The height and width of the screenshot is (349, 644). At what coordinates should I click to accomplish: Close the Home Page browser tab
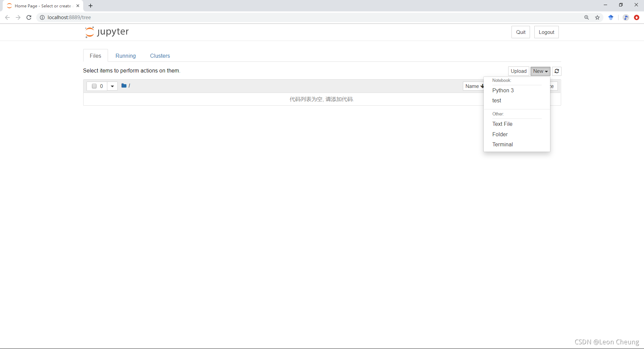pos(78,6)
